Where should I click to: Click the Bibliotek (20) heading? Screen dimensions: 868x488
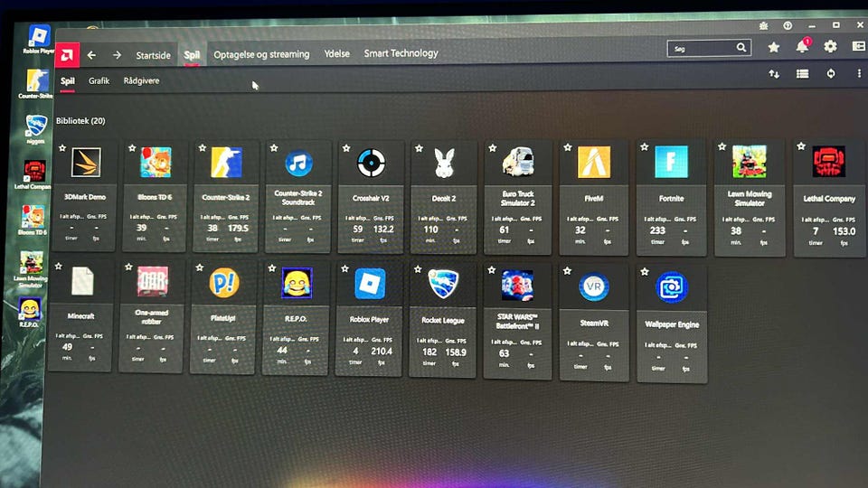pyautogui.click(x=80, y=120)
